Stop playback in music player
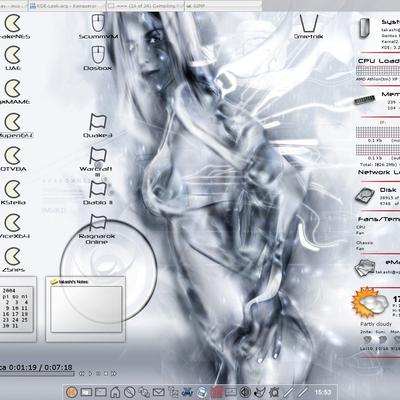 click(106, 374)
